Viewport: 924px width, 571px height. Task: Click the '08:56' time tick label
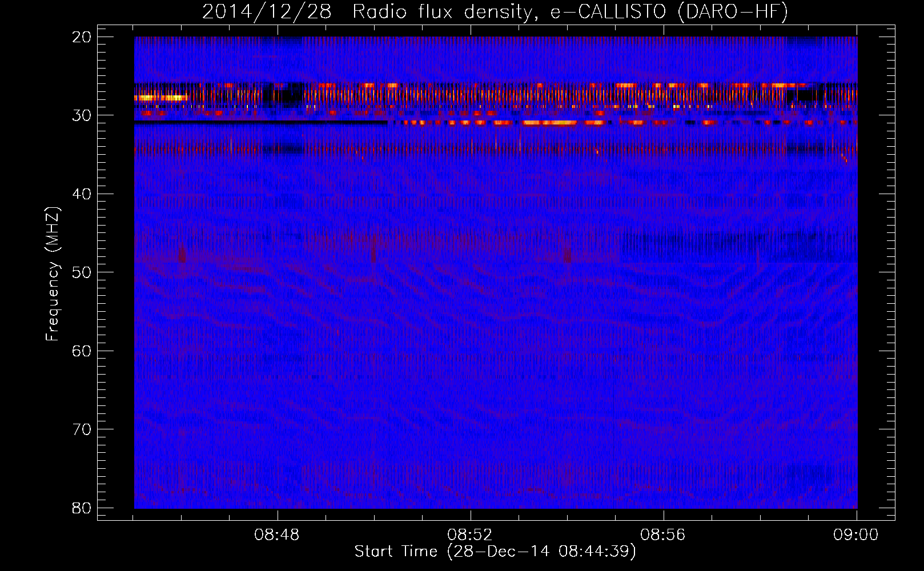pos(663,535)
